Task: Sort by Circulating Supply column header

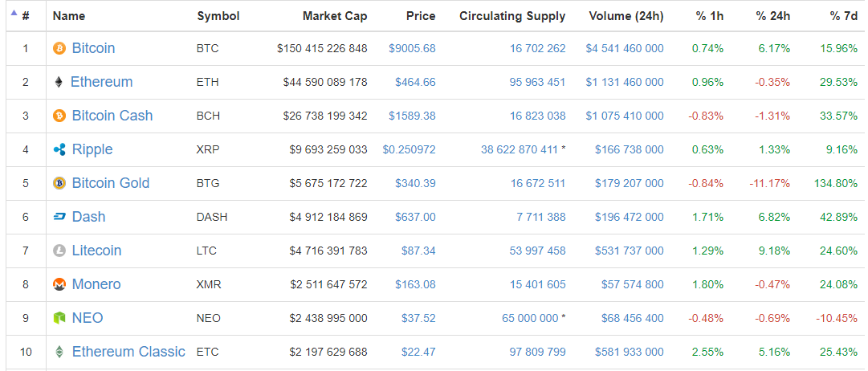Action: pos(512,16)
